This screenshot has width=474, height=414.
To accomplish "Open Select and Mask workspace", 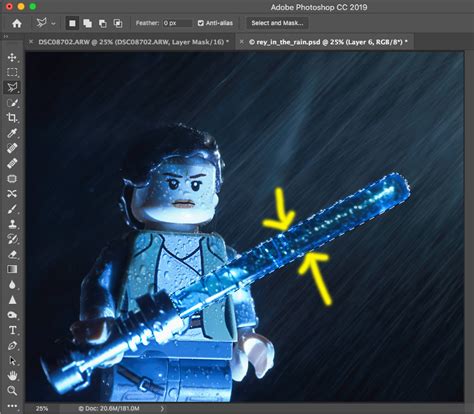I will pyautogui.click(x=277, y=23).
